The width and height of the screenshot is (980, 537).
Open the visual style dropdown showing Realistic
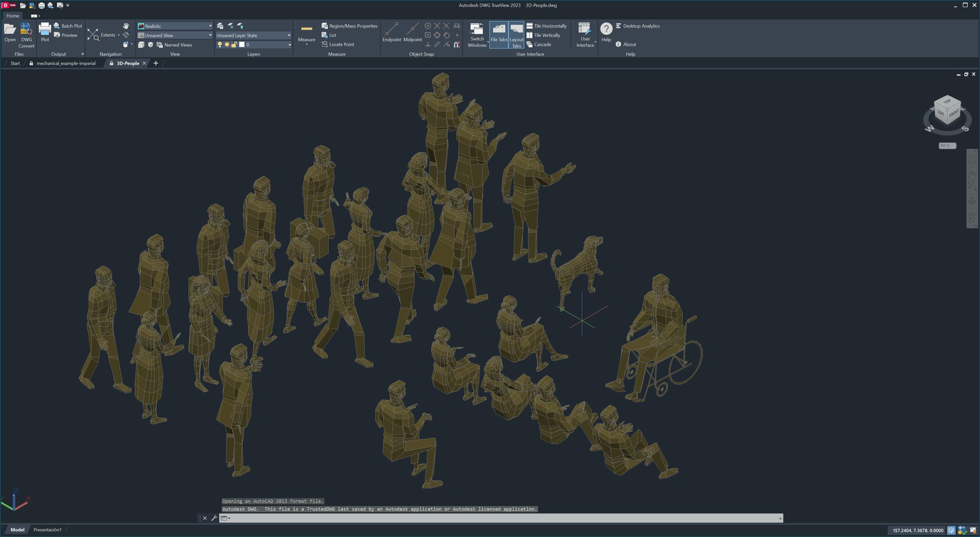pos(210,26)
